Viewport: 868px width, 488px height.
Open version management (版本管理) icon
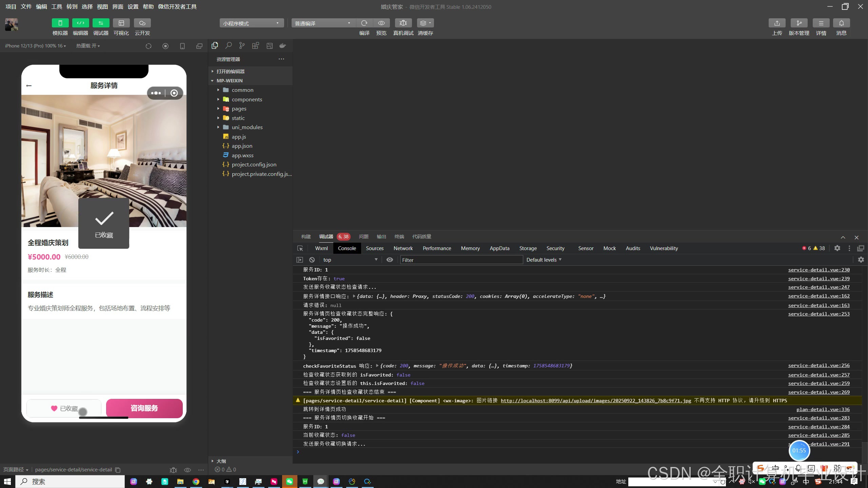point(799,23)
